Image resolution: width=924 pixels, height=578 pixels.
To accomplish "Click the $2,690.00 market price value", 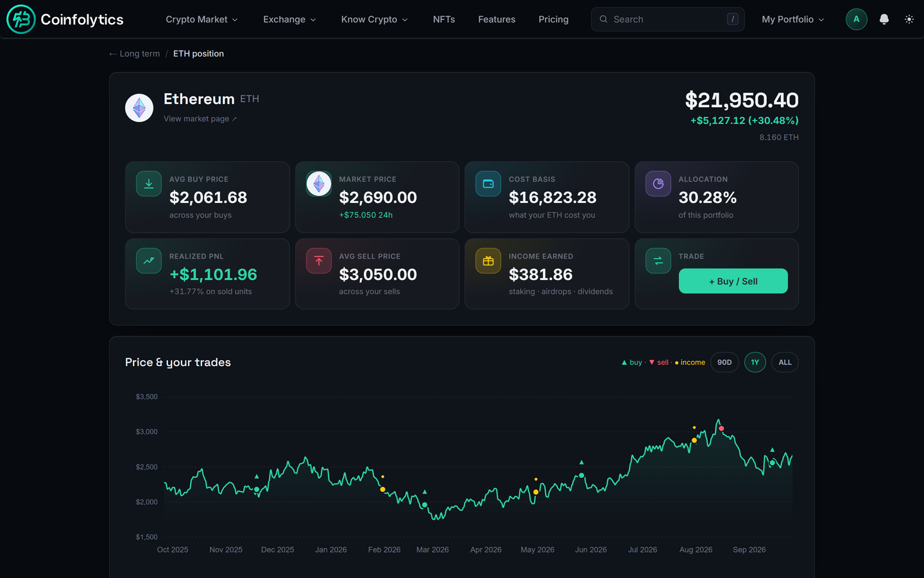I will point(378,197).
